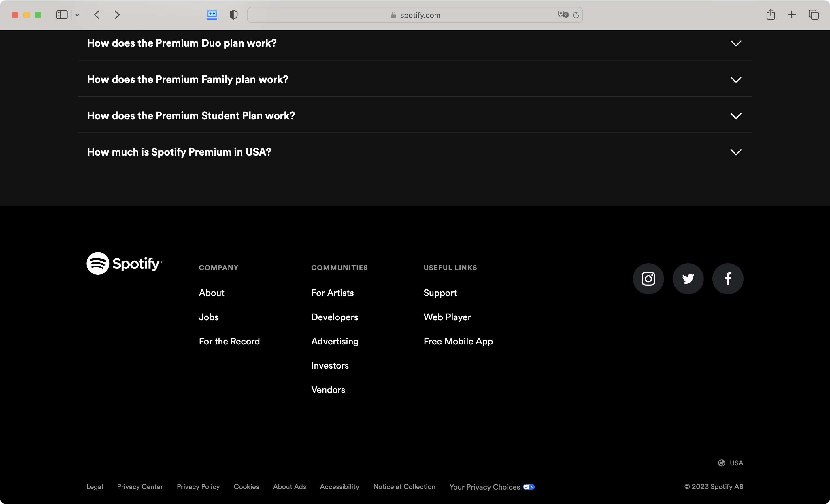Open the Share menu in Safari
Image resolution: width=830 pixels, height=504 pixels.
771,14
